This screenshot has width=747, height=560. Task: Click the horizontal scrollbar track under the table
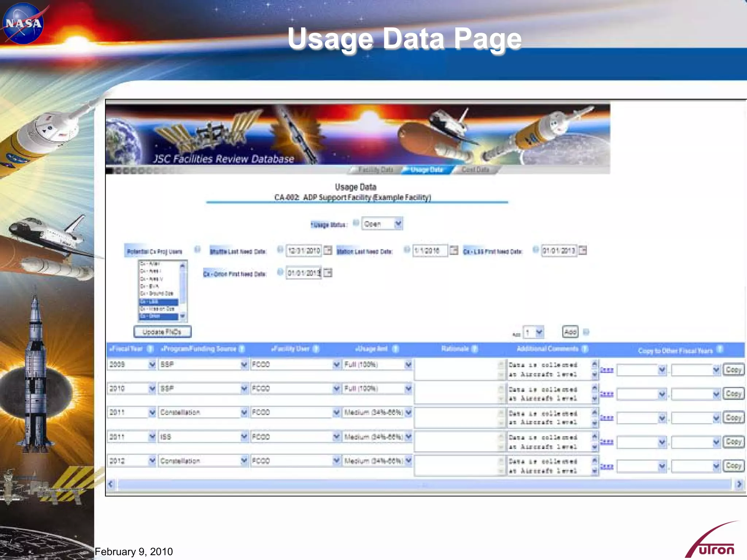pos(424,484)
